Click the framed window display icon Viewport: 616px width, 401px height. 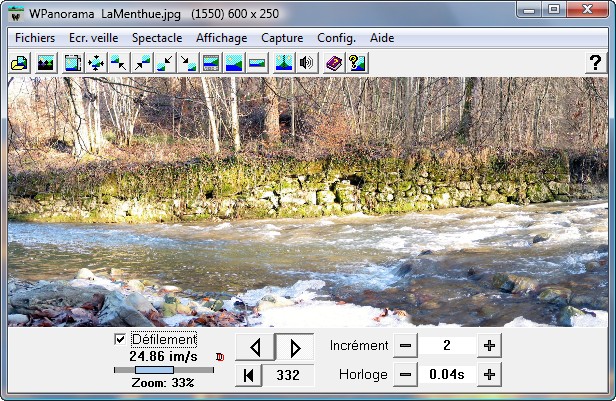pos(211,63)
